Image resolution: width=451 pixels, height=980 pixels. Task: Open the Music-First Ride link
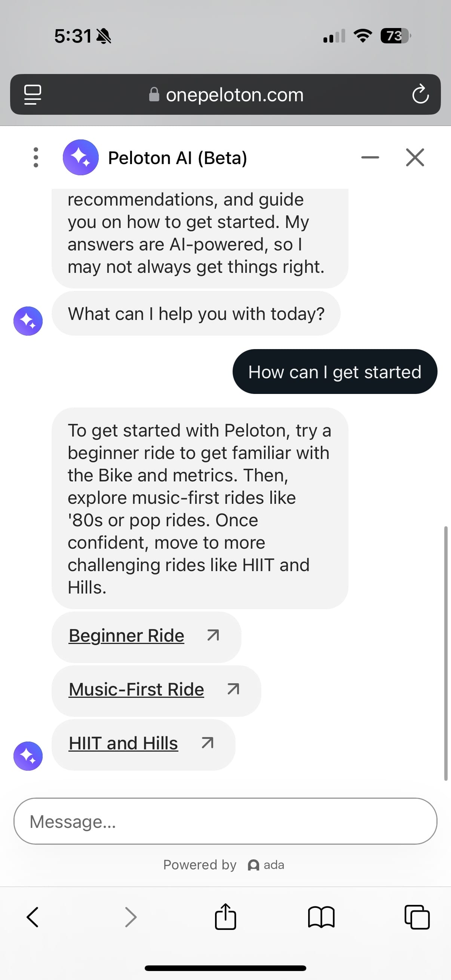[136, 690]
